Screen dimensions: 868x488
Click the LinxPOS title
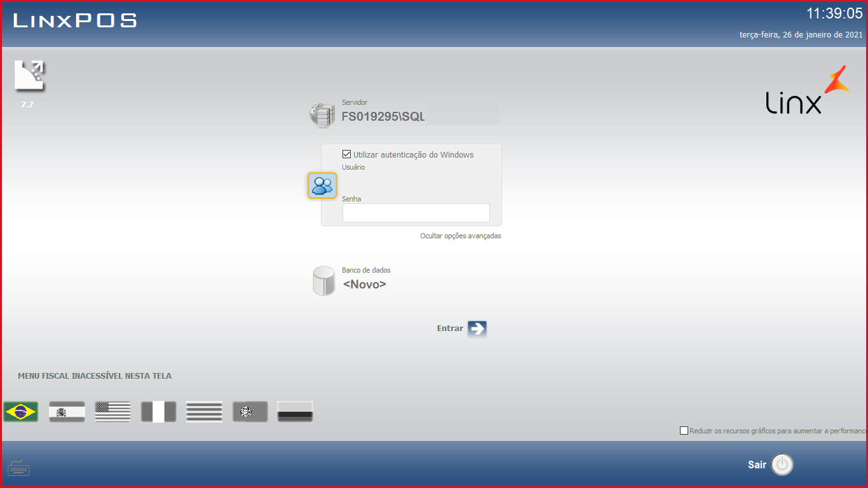(75, 20)
